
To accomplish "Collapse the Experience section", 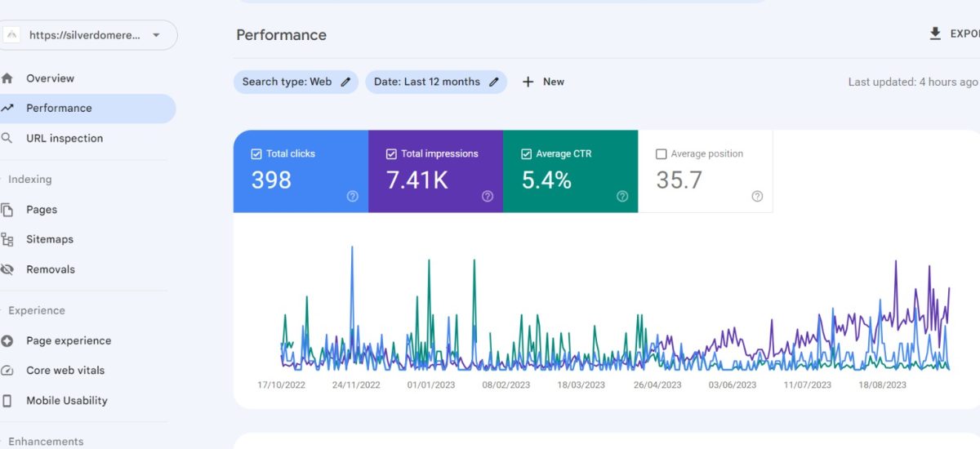I will (x=36, y=310).
